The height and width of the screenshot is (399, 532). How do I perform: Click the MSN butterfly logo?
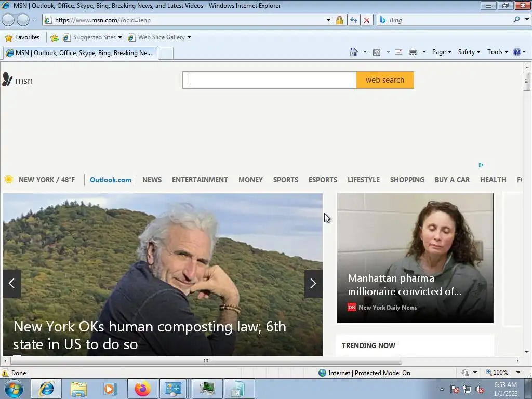pos(7,79)
